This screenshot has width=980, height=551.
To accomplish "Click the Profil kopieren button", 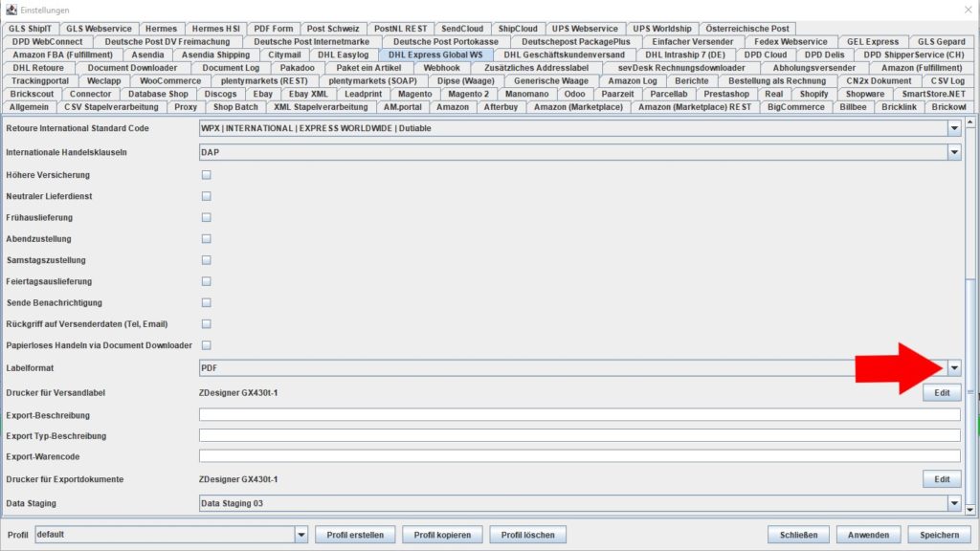I will 442,535.
